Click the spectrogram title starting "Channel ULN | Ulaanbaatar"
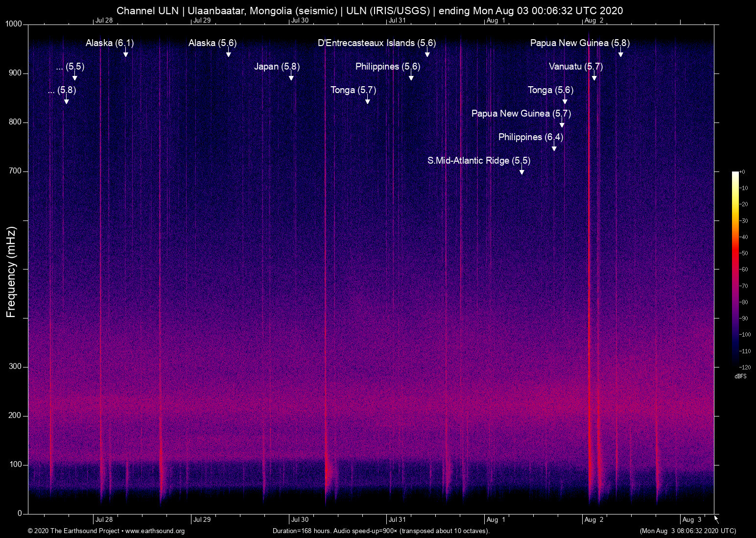 point(370,11)
